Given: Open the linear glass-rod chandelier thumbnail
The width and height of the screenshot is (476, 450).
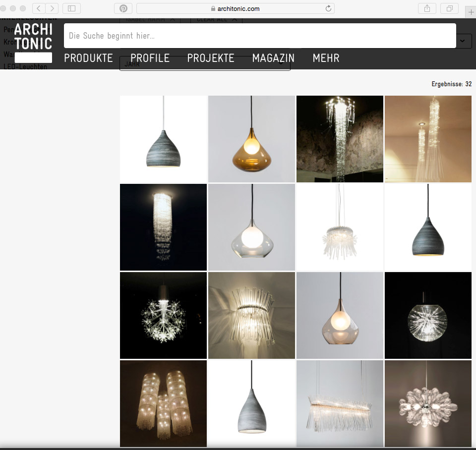Looking at the screenshot, I should 340,403.
